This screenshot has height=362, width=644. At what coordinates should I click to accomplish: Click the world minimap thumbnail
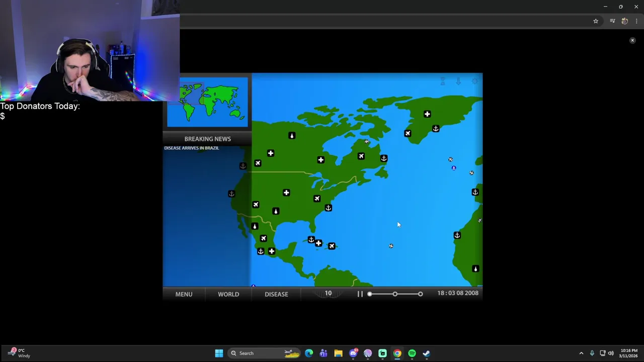click(x=207, y=102)
